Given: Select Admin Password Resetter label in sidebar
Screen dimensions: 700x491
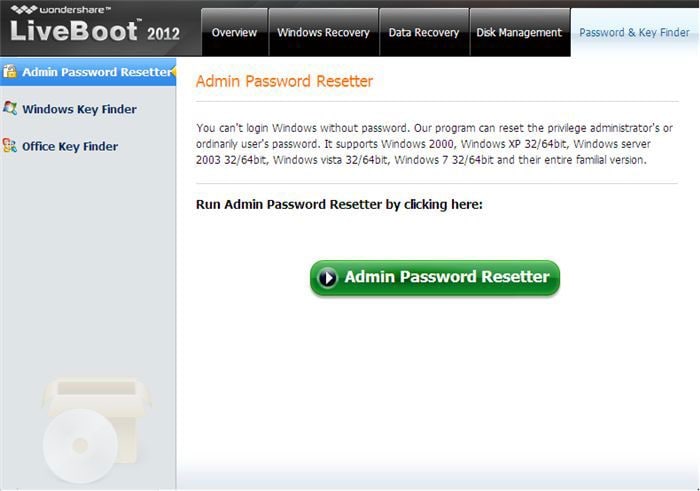Looking at the screenshot, I should tap(95, 72).
